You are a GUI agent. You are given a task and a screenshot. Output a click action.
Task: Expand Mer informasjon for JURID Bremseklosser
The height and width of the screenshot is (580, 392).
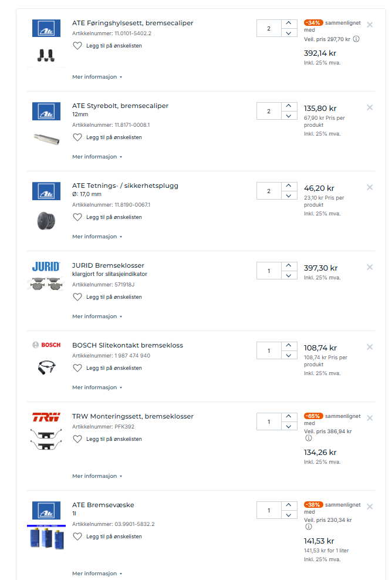click(x=97, y=316)
